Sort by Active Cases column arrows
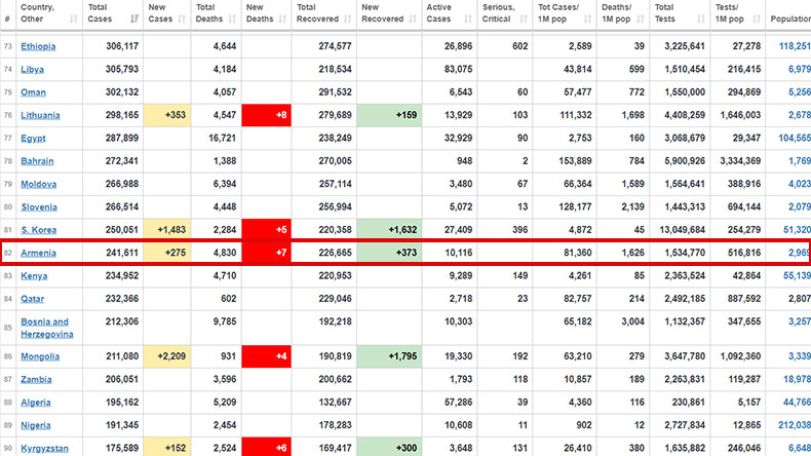The height and width of the screenshot is (456, 811). tap(468, 19)
